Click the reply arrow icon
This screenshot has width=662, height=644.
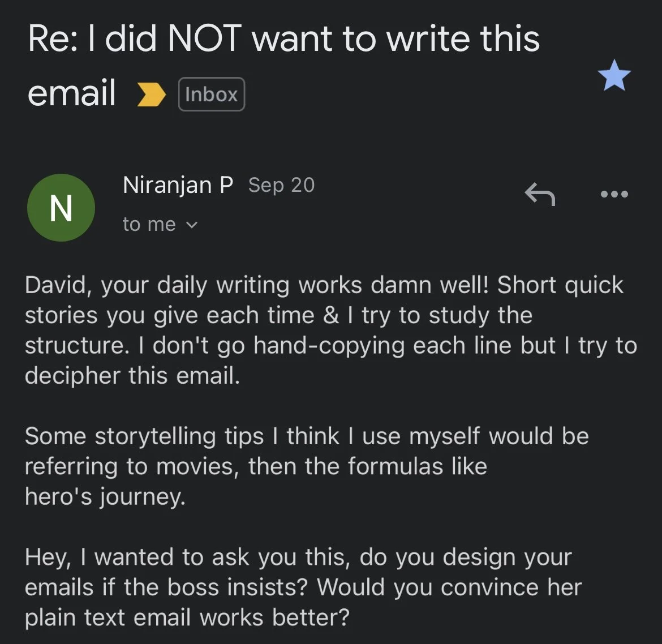540,194
